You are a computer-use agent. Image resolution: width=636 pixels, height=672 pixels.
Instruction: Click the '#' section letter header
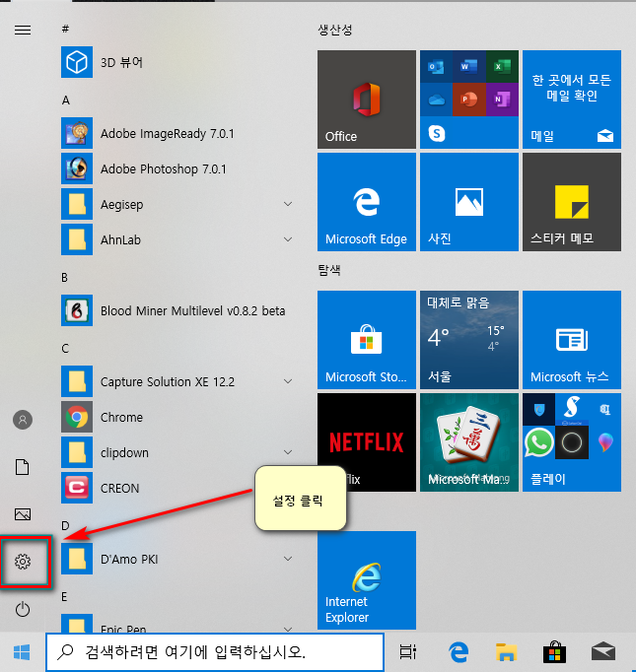point(65,29)
